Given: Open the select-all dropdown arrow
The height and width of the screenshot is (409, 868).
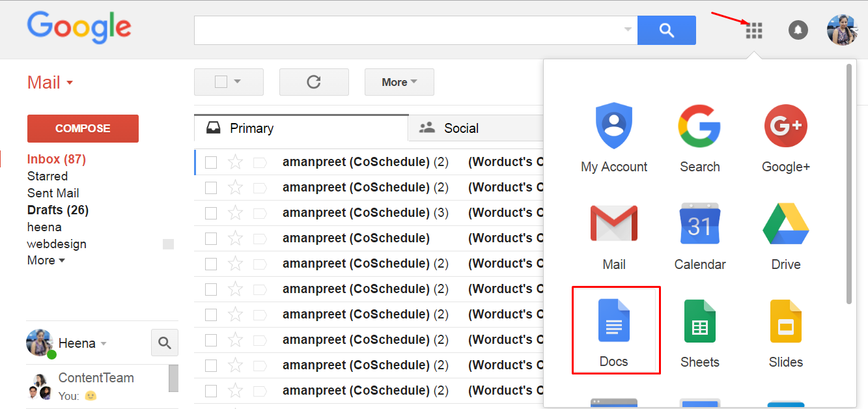Looking at the screenshot, I should [238, 81].
